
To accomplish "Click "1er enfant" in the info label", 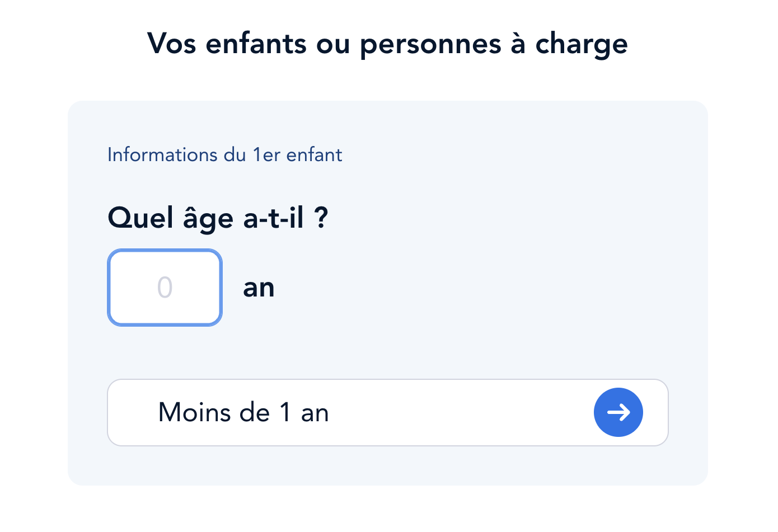I will pos(297,154).
